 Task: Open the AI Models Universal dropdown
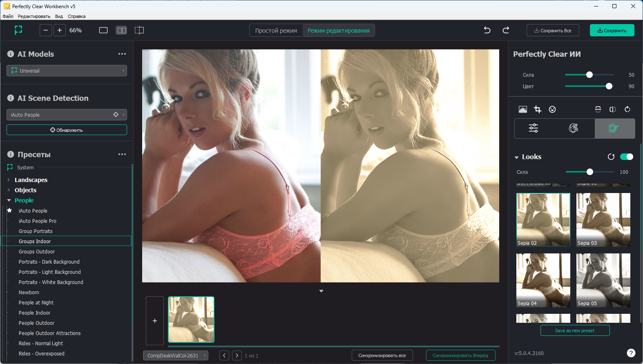click(67, 71)
